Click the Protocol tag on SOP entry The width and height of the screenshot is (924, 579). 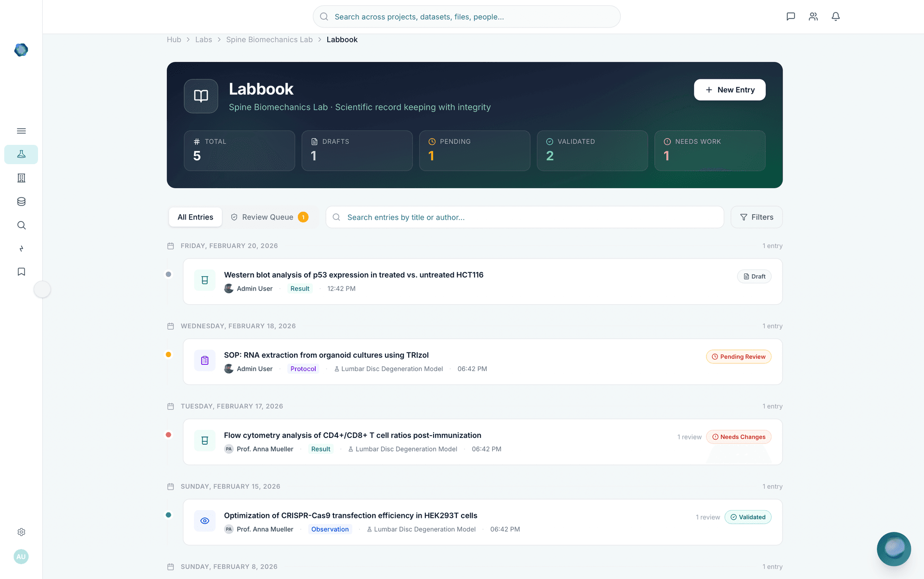tap(303, 369)
